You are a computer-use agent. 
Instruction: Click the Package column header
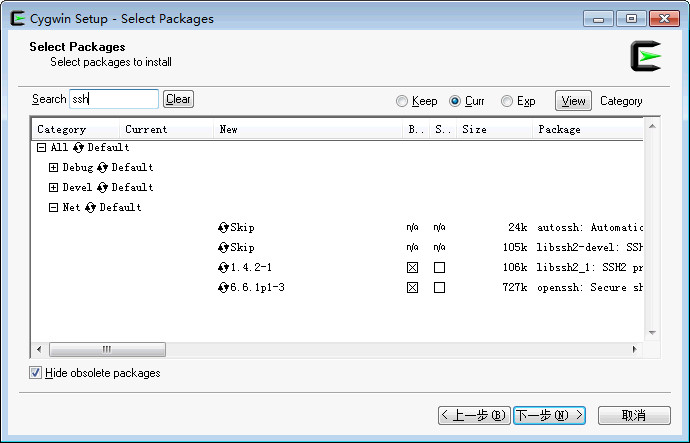tap(587, 129)
